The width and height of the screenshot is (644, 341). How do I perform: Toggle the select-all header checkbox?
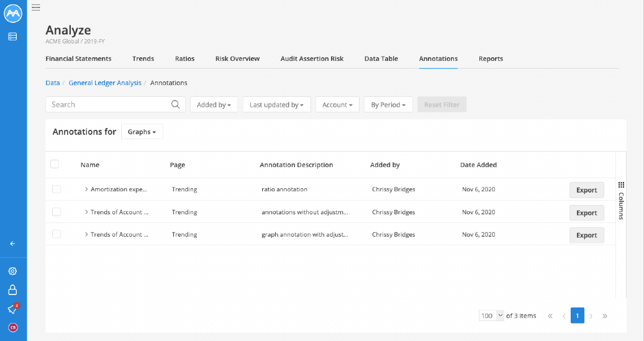55,164
